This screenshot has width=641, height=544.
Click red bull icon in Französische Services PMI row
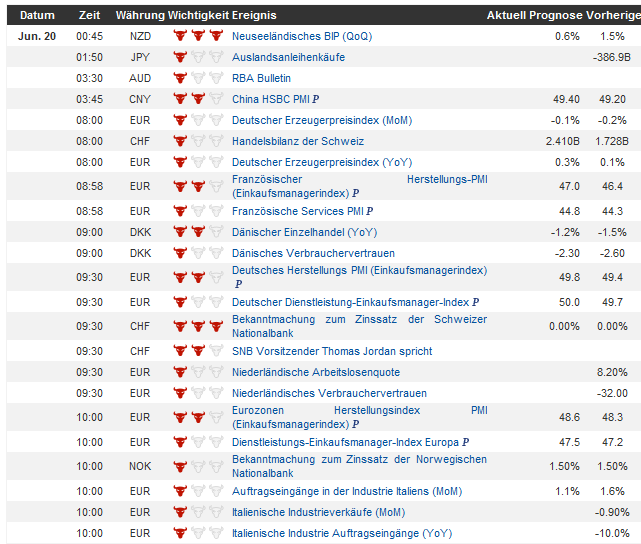pos(180,211)
